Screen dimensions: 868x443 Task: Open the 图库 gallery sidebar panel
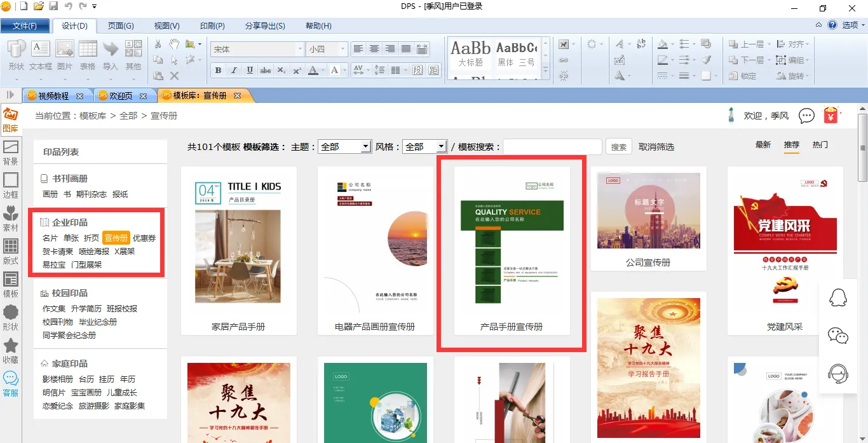pyautogui.click(x=10, y=120)
